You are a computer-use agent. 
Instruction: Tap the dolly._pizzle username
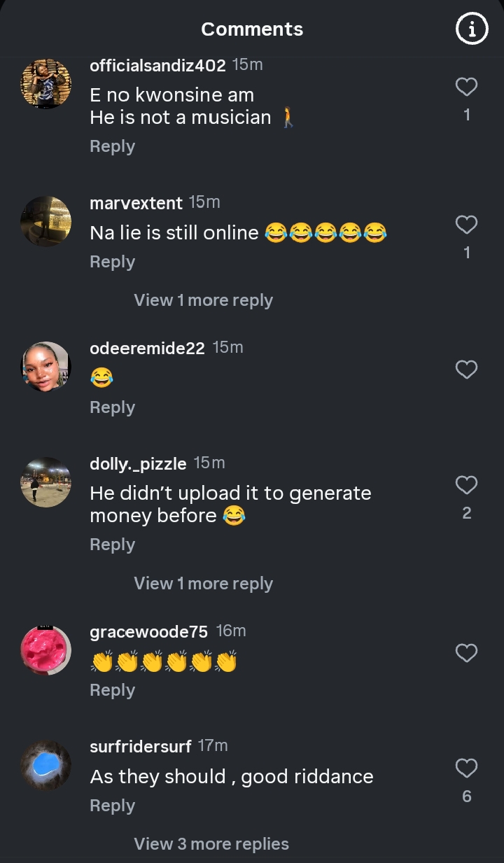click(x=138, y=463)
